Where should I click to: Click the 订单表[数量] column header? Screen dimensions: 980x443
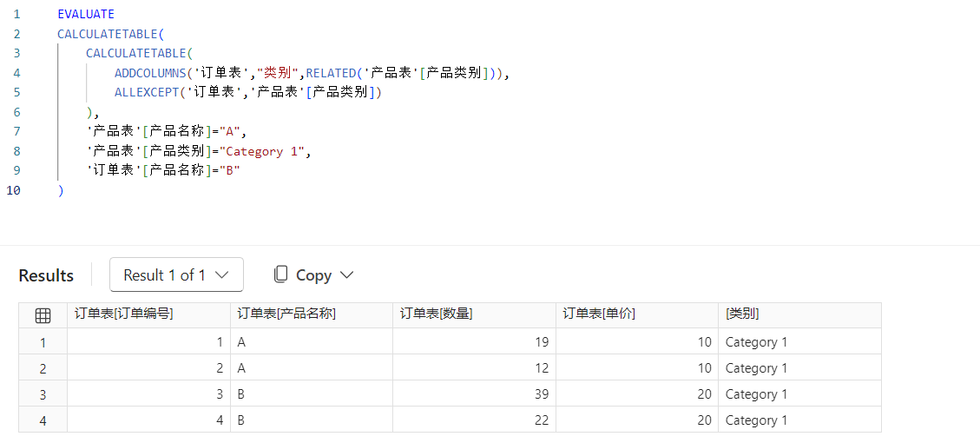pyautogui.click(x=474, y=316)
